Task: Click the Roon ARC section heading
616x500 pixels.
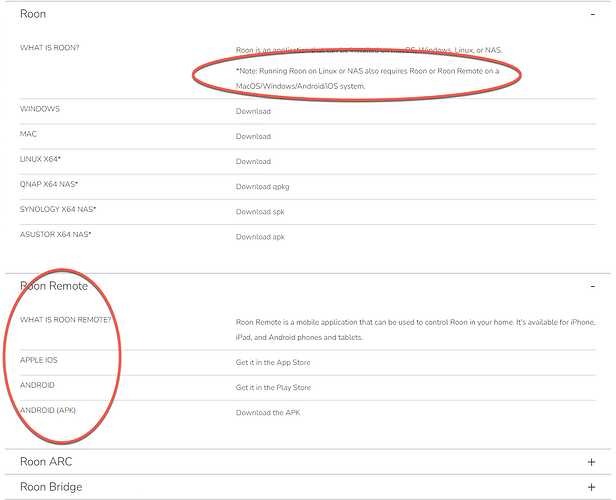Action: coord(46,462)
